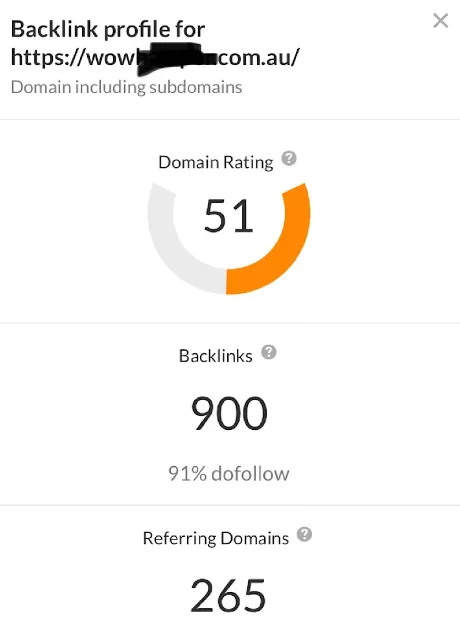Viewport: 460px width, 635px height.
Task: Click the blacked-out part of the URL
Action: pos(175,61)
